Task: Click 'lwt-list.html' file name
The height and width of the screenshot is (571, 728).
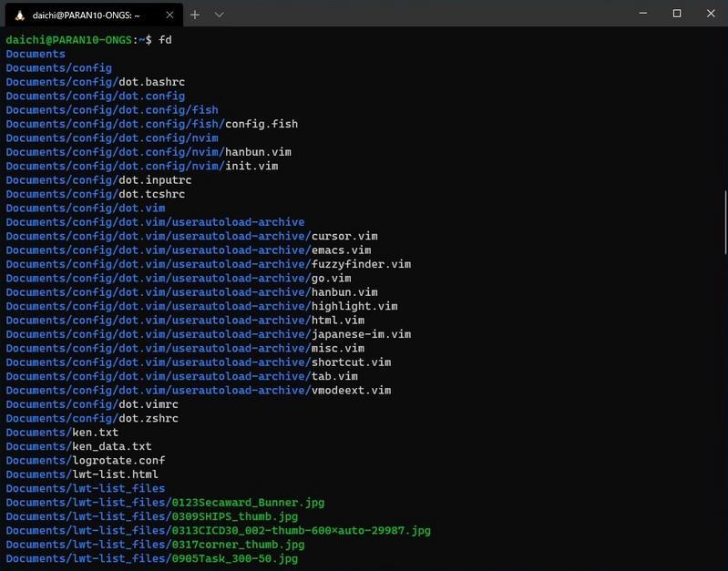Action: (115, 474)
